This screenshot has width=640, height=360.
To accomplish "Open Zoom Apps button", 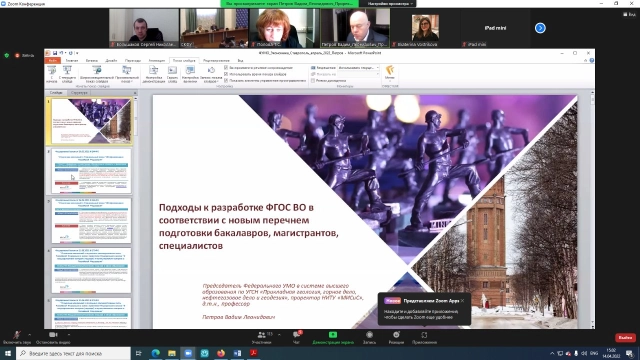I will click(424, 337).
